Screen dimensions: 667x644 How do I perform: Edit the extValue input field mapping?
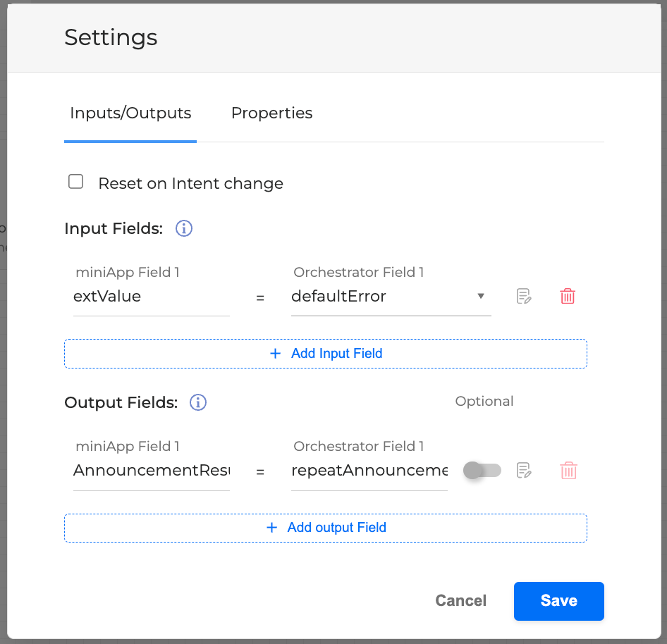523,297
